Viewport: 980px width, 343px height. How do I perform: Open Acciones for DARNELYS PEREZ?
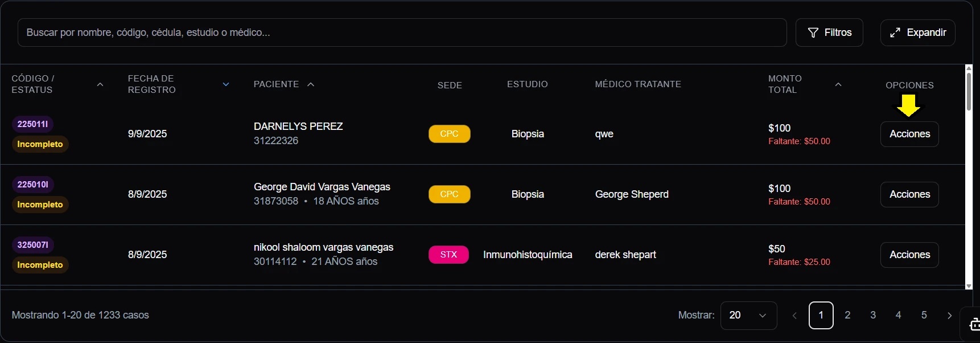click(x=909, y=134)
